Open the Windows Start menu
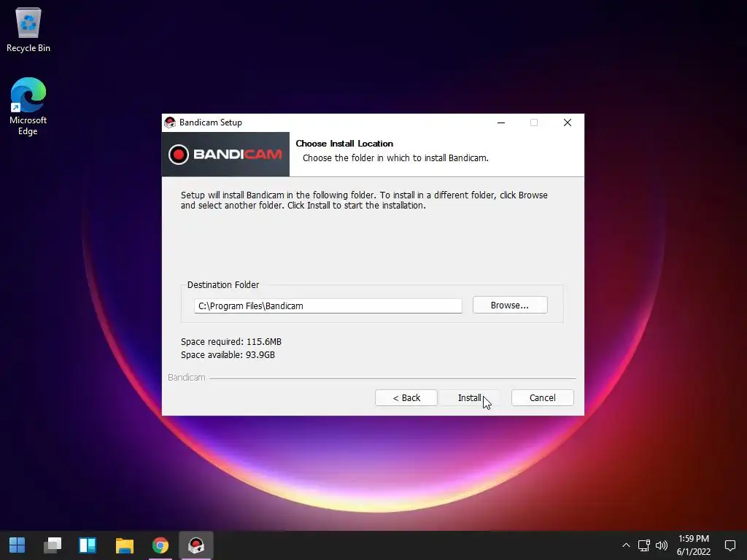This screenshot has width=747, height=560. 18,545
